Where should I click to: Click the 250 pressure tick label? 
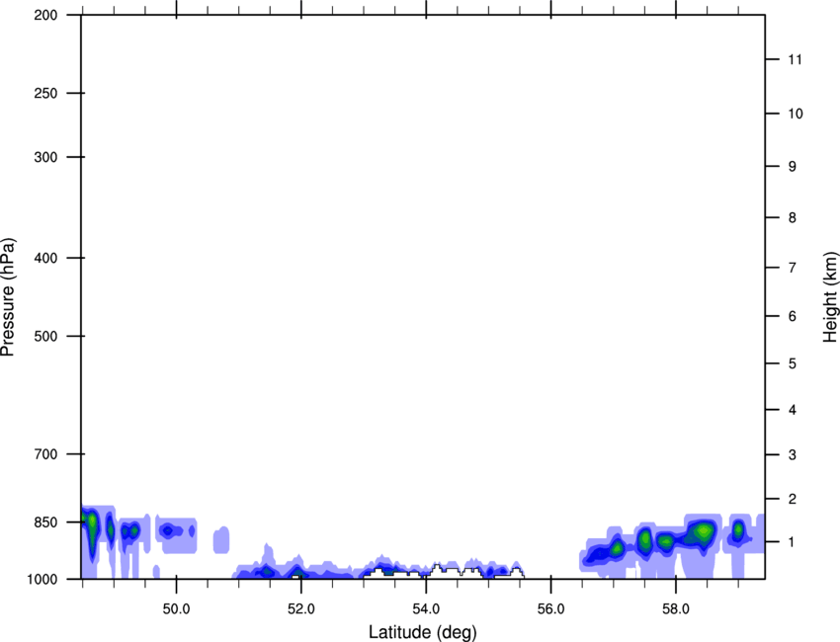click(x=45, y=93)
